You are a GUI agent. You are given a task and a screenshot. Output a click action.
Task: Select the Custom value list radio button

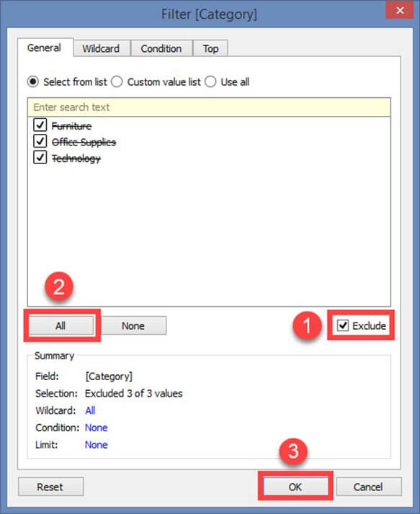coord(117,81)
